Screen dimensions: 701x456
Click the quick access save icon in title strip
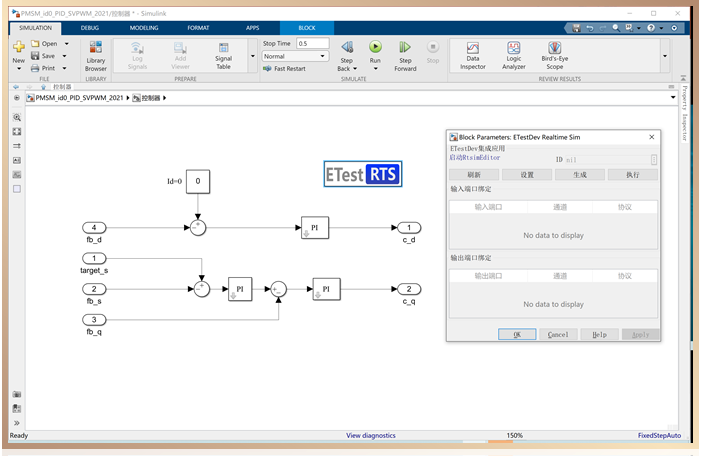pos(576,28)
